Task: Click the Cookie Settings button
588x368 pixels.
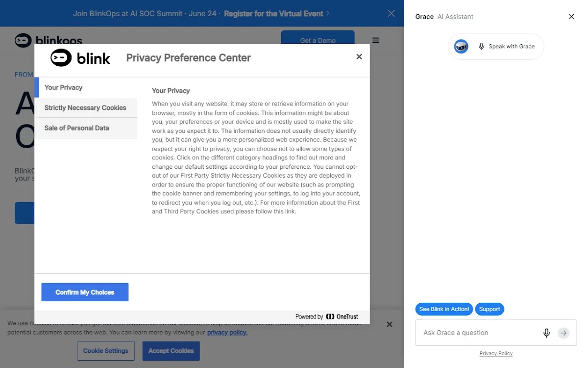Action: (106, 351)
